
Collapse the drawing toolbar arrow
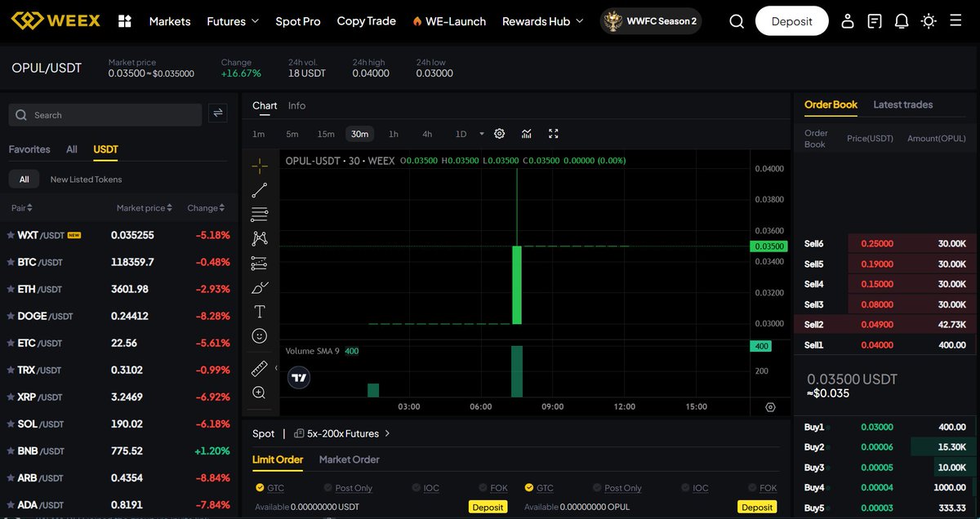(x=276, y=368)
